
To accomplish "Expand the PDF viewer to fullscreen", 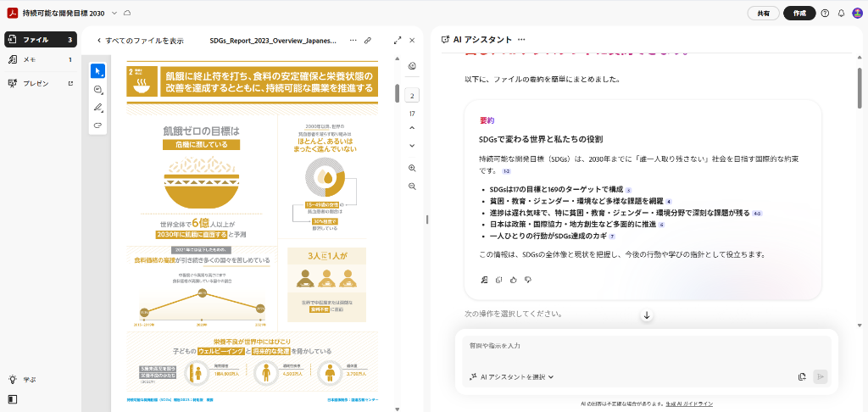I will 398,41.
